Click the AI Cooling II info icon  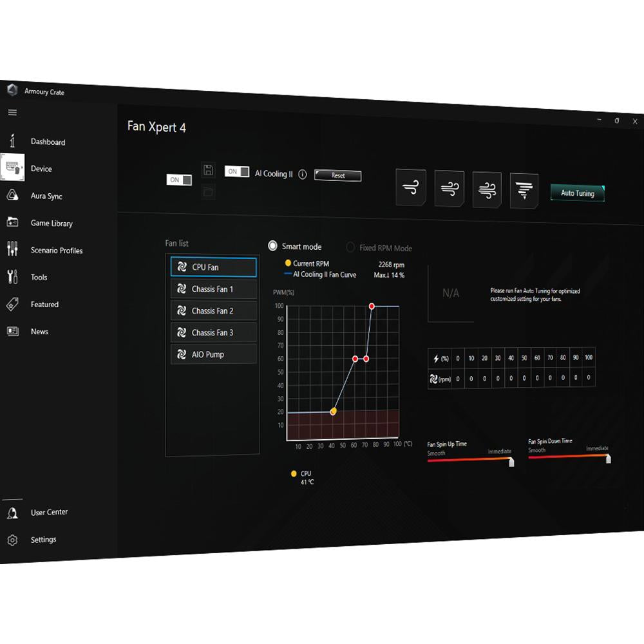pyautogui.click(x=303, y=174)
